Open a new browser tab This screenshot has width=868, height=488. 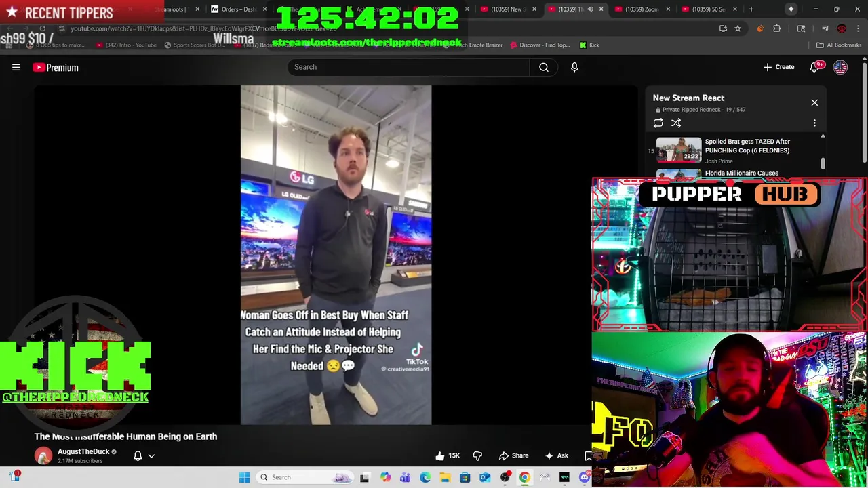click(751, 9)
